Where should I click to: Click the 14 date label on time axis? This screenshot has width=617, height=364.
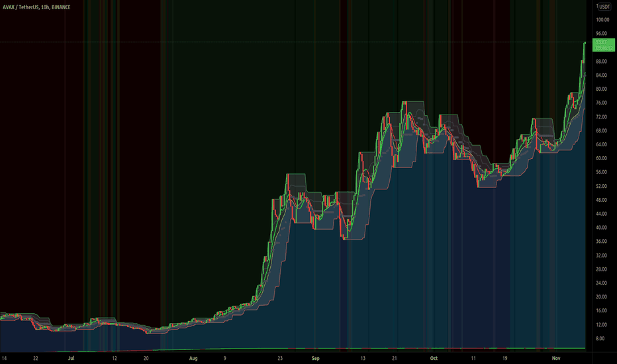[5, 358]
